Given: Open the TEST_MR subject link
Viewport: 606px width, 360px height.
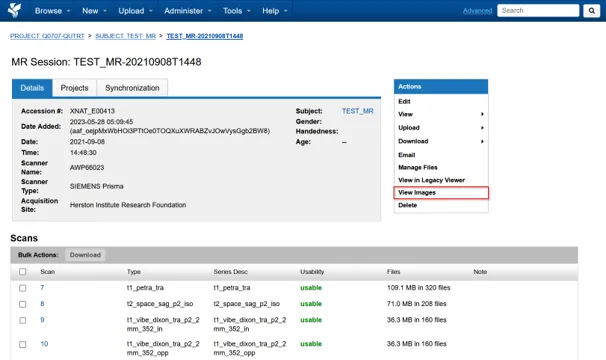Looking at the screenshot, I should (x=357, y=111).
